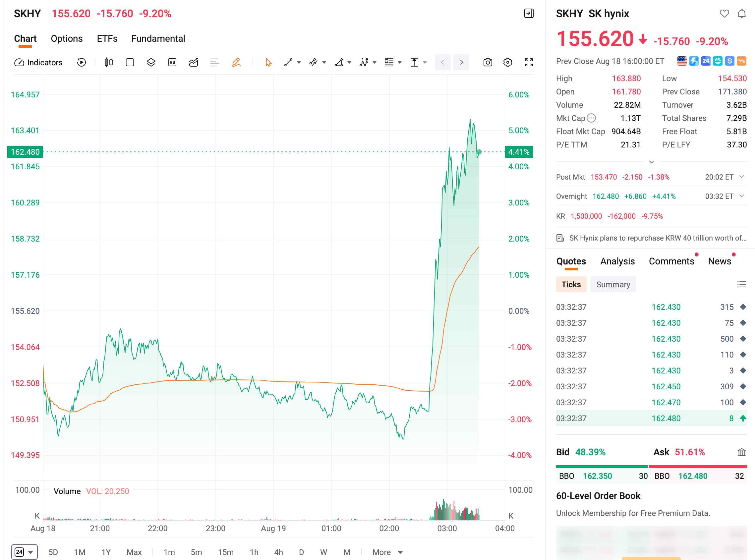
Task: Select the Ticks view
Action: coord(571,284)
